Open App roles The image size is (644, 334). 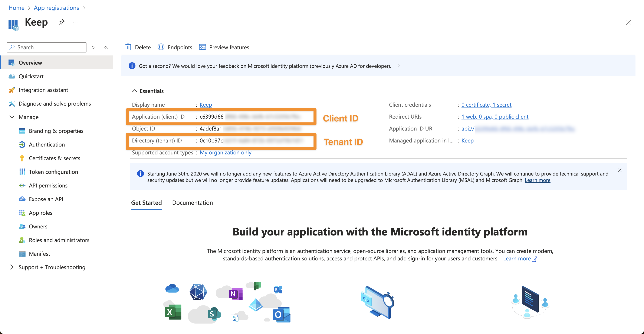tap(36, 213)
